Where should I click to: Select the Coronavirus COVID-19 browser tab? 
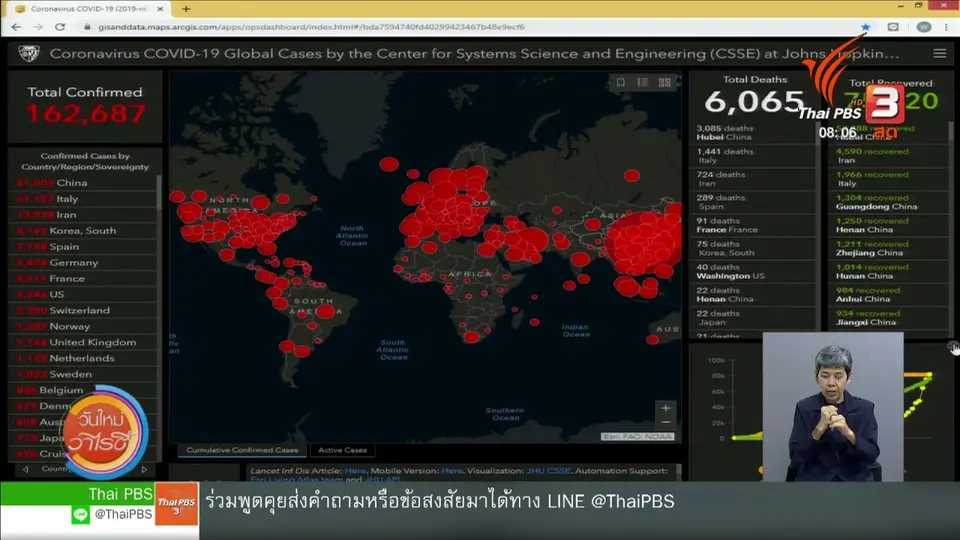click(89, 9)
